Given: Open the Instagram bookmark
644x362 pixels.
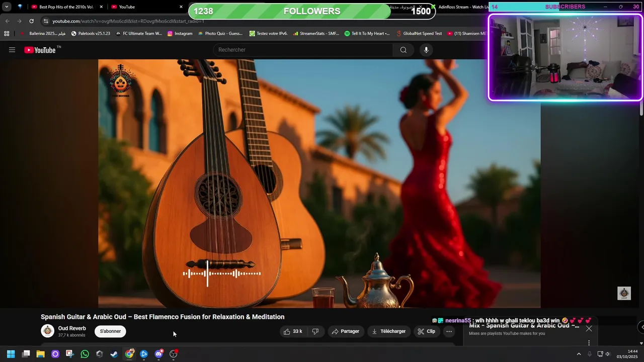Looking at the screenshot, I should (x=180, y=34).
